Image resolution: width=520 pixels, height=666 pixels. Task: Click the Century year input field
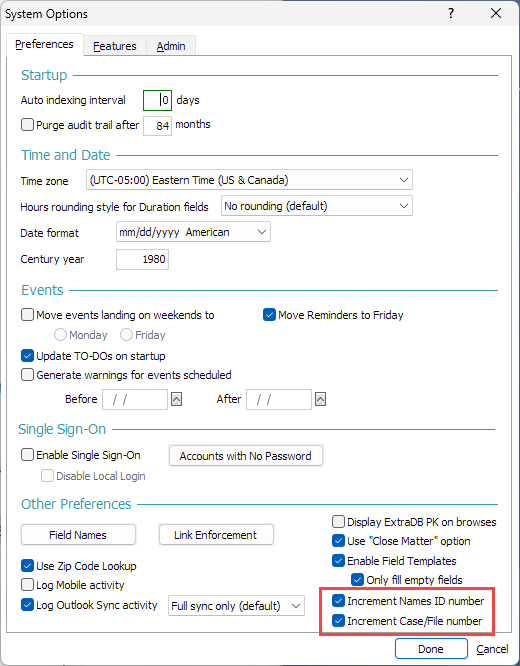pos(142,259)
